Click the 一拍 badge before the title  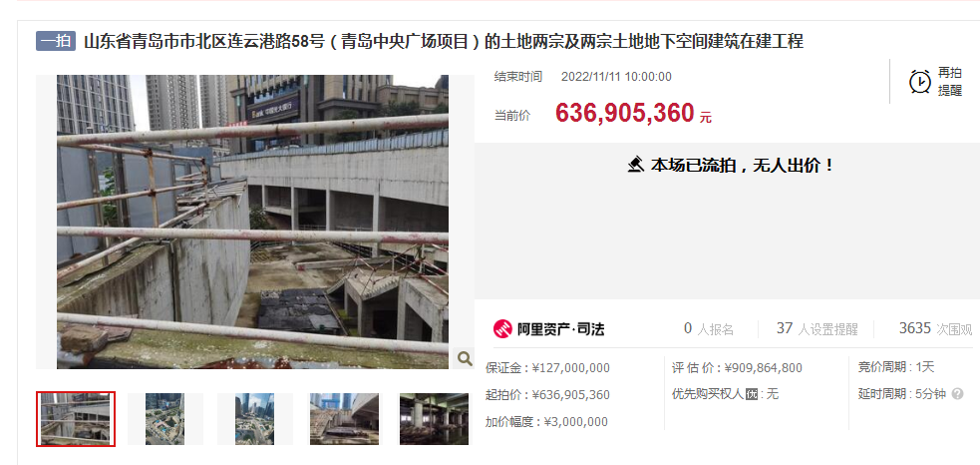(x=56, y=41)
